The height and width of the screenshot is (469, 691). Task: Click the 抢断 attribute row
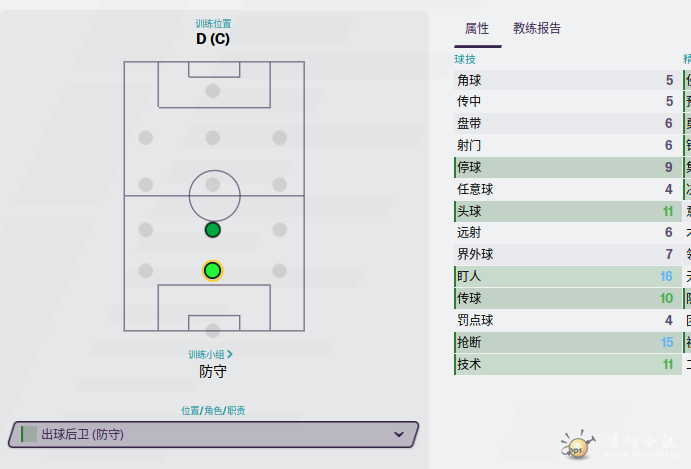(568, 342)
